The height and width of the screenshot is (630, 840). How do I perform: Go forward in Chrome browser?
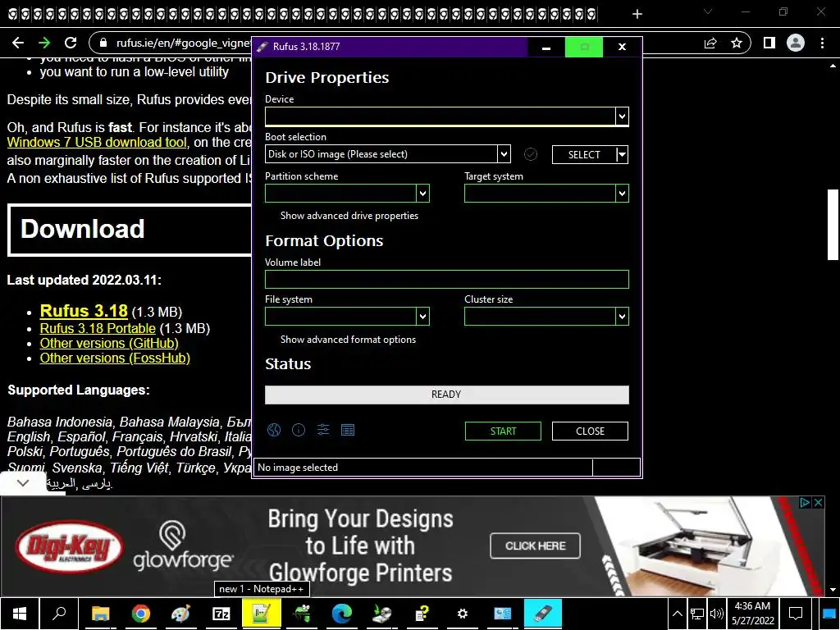pyautogui.click(x=44, y=43)
